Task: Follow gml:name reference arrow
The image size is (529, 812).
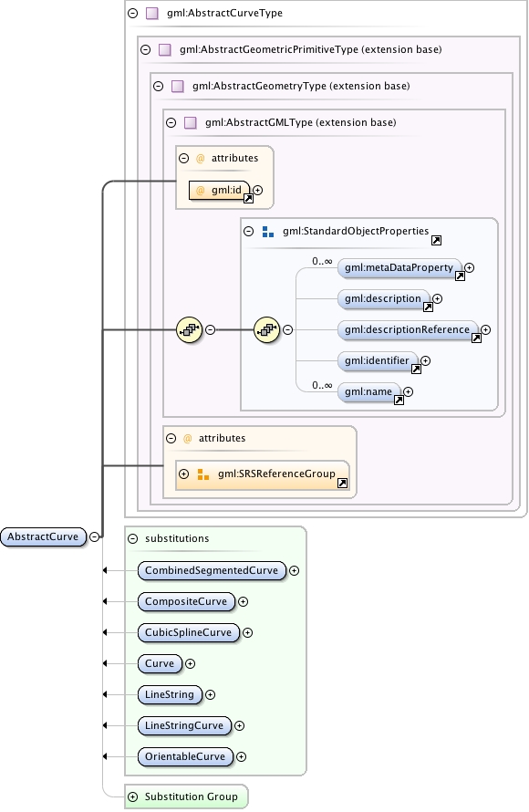Action: click(x=399, y=400)
